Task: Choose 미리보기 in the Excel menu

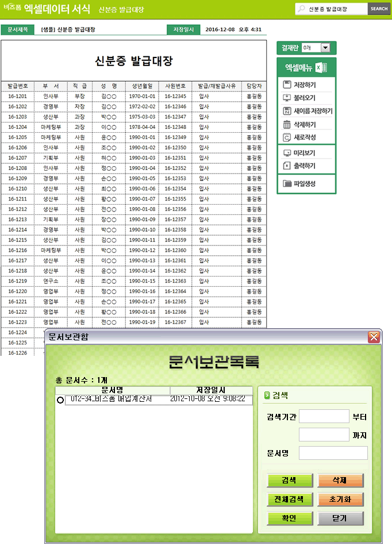Action: (x=304, y=153)
